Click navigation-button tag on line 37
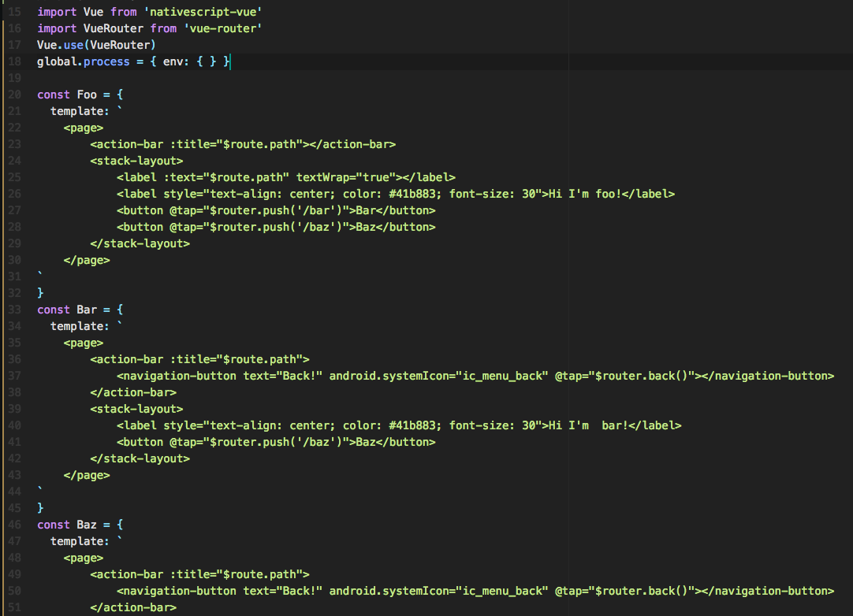Viewport: 853px width, 616px height. pos(475,377)
